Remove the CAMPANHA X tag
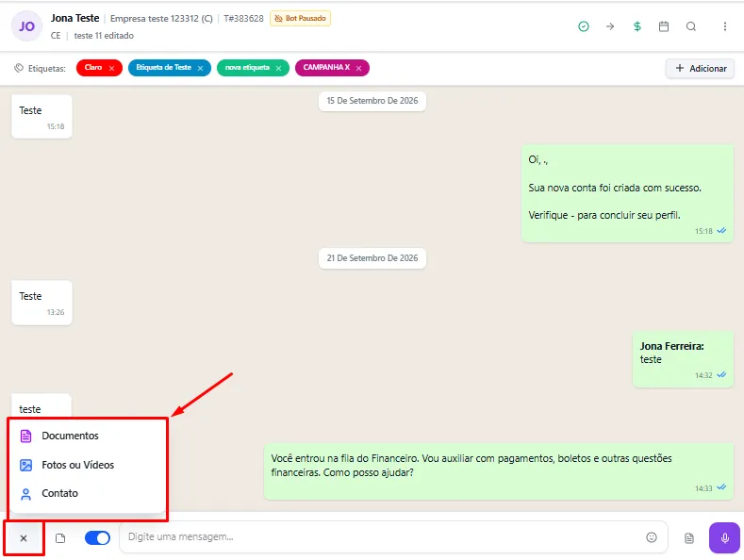The width and height of the screenshot is (744, 560). (x=358, y=68)
